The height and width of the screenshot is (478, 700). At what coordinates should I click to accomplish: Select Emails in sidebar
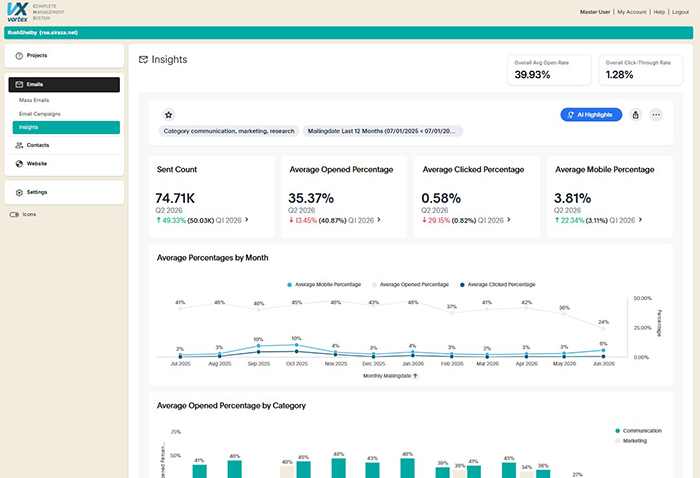64,84
